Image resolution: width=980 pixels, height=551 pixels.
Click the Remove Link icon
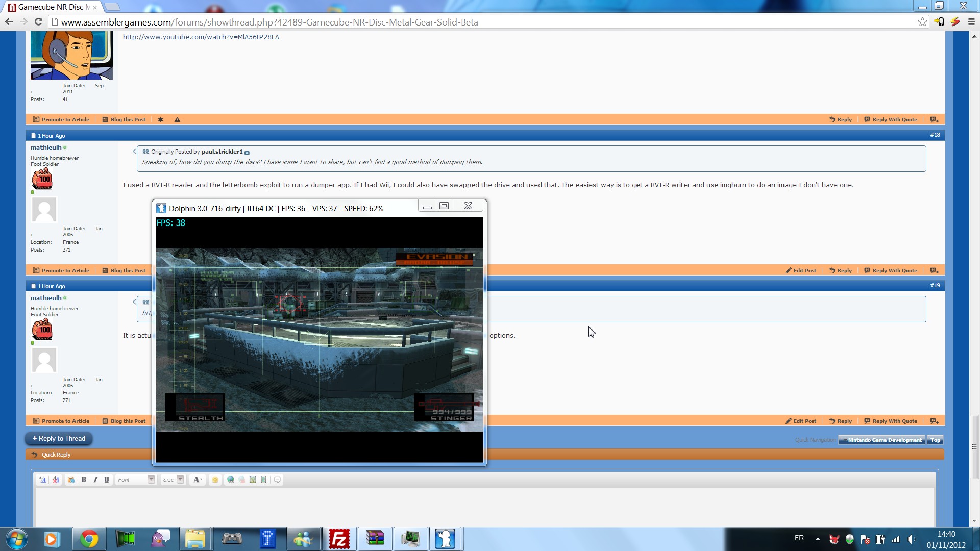(242, 480)
